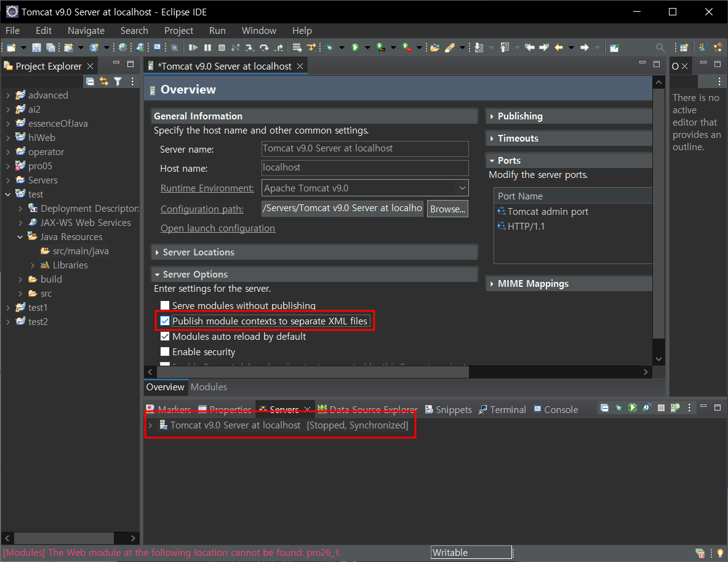Start server in profile mode from Servers view
The height and width of the screenshot is (562, 728).
(x=647, y=407)
